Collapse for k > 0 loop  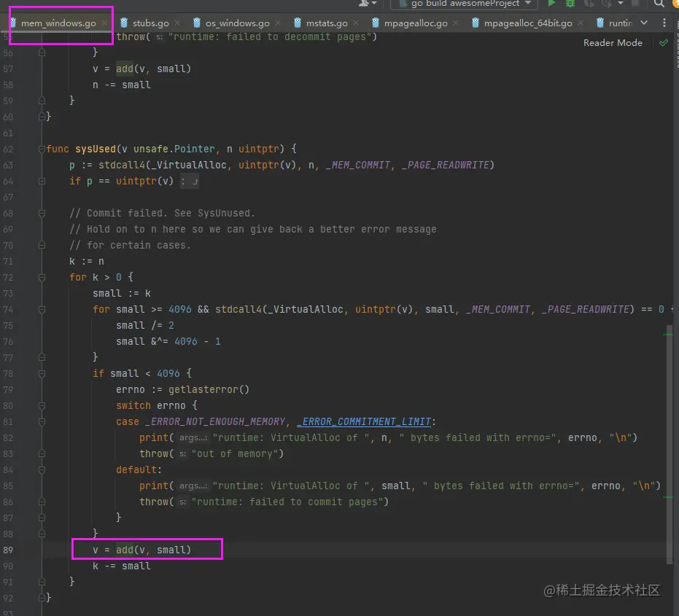pyautogui.click(x=42, y=277)
